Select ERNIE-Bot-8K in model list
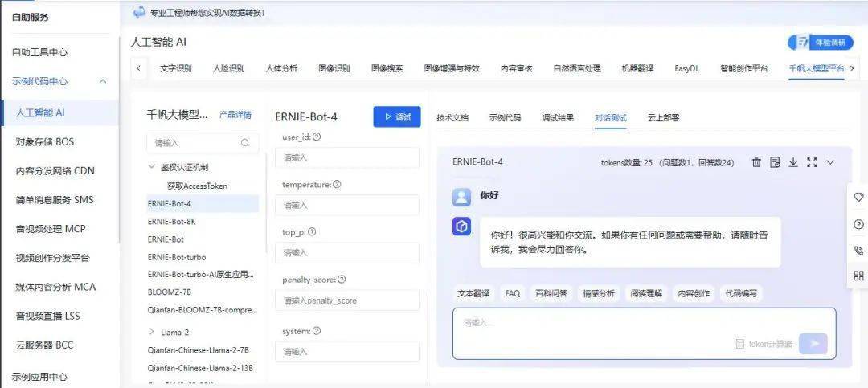 (172, 222)
